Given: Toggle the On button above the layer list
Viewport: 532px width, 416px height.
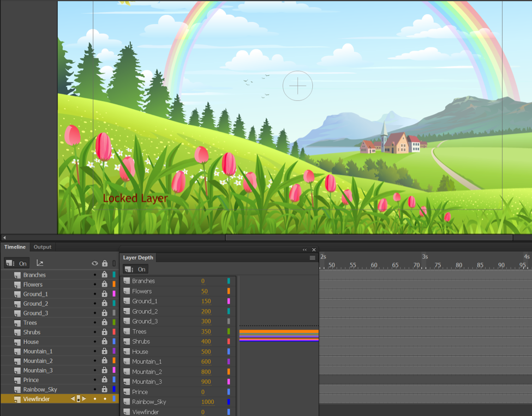Looking at the screenshot, I should point(16,263).
